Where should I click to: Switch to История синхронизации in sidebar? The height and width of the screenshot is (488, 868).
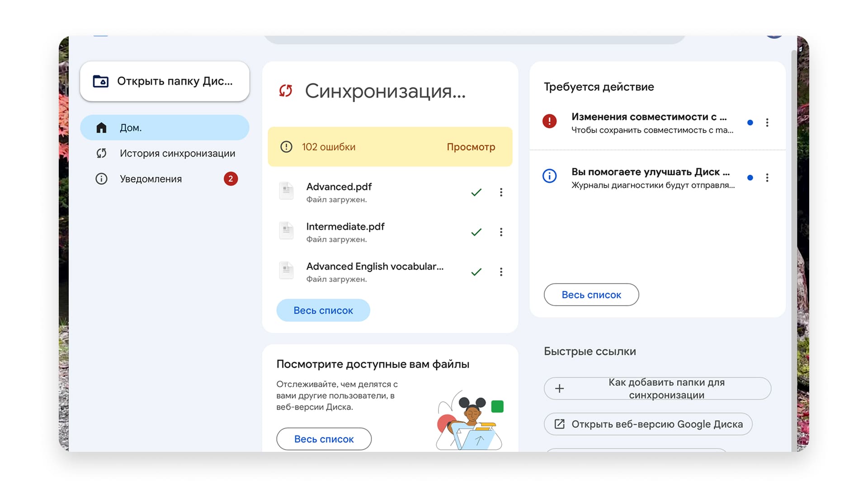177,153
